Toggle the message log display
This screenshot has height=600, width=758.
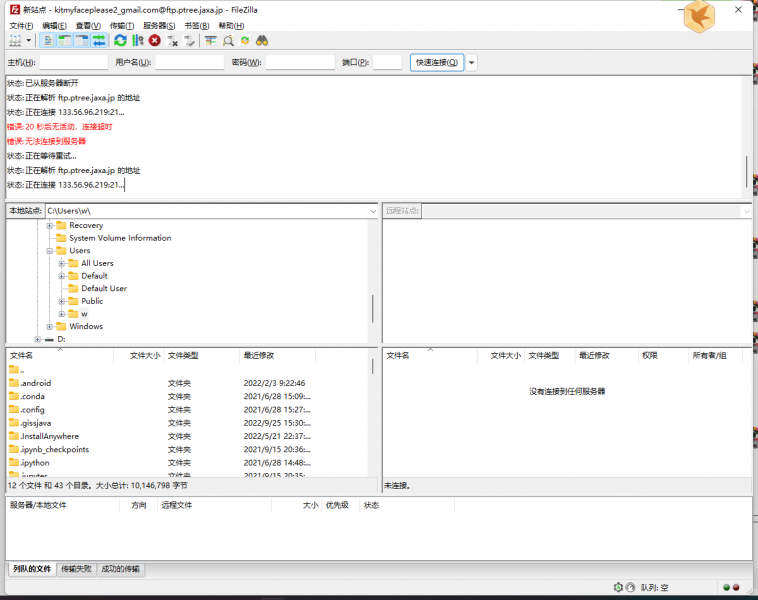click(49, 41)
